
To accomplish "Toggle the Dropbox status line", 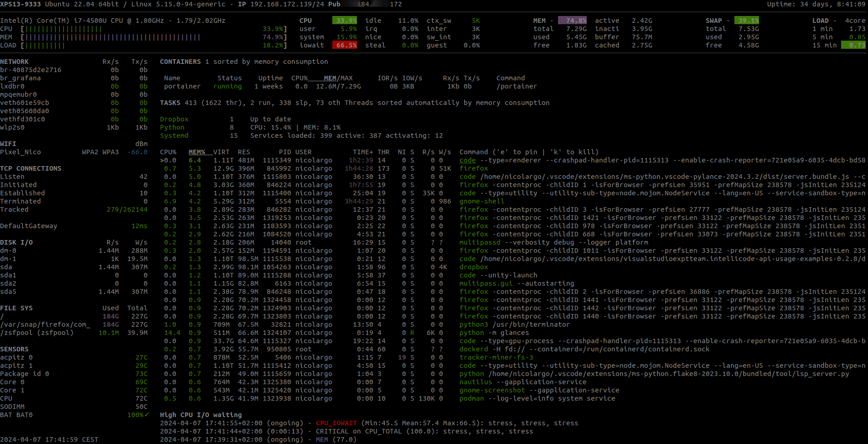I will click(x=174, y=119).
